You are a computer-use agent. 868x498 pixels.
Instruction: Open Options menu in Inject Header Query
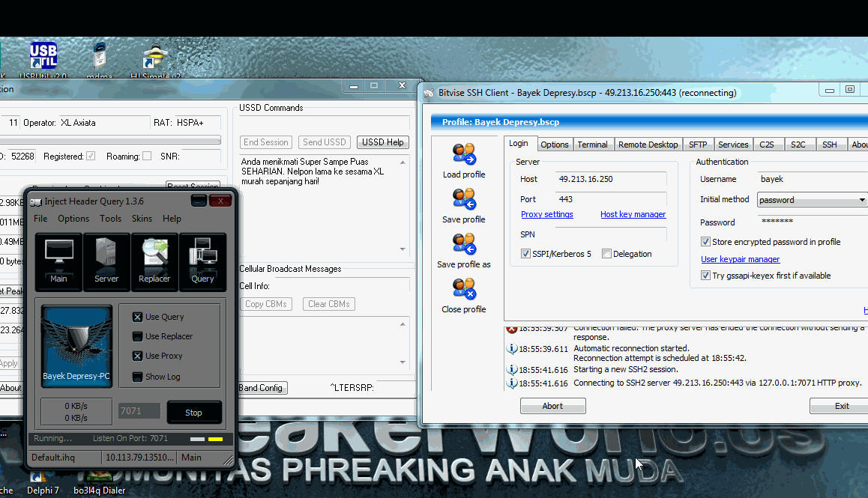pyautogui.click(x=73, y=219)
